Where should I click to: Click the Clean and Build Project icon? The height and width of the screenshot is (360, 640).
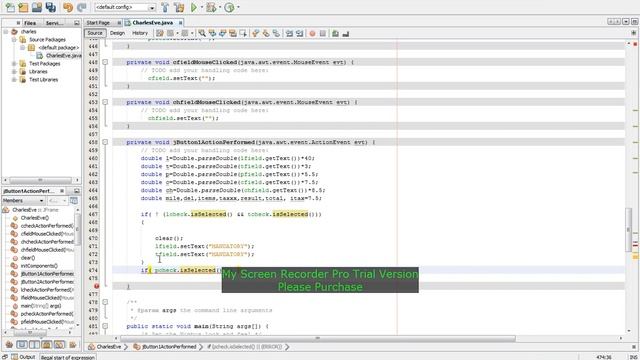179,7
